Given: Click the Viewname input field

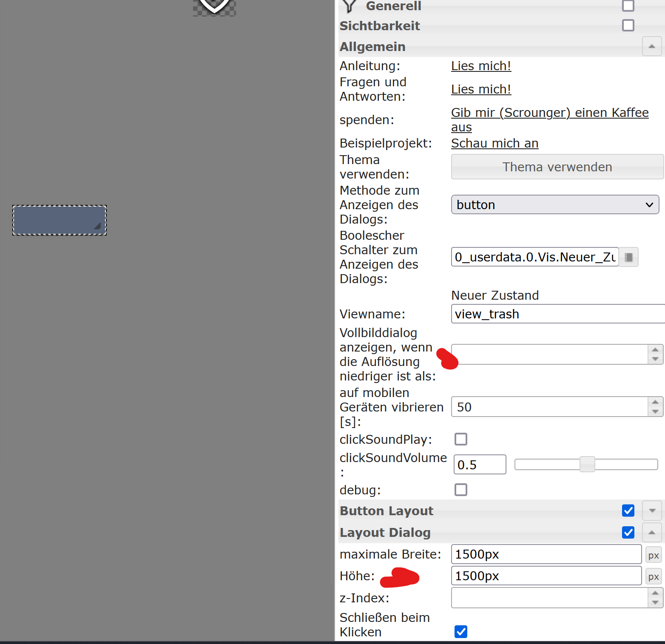Looking at the screenshot, I should (557, 314).
